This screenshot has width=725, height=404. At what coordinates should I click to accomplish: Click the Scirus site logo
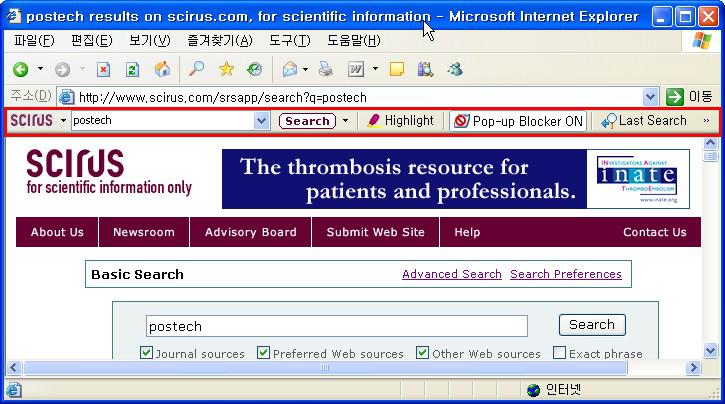[109, 172]
